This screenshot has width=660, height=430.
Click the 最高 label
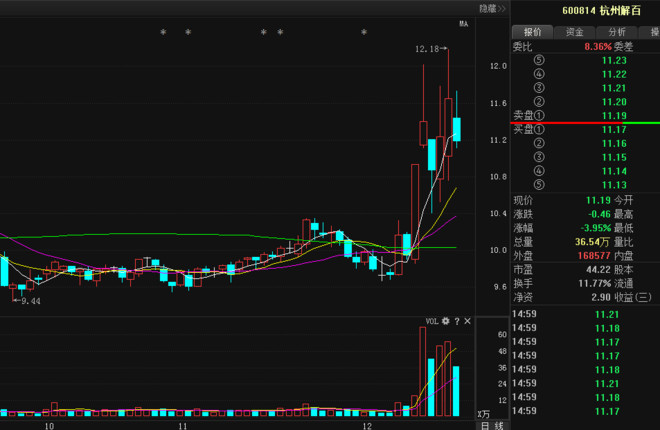point(623,214)
